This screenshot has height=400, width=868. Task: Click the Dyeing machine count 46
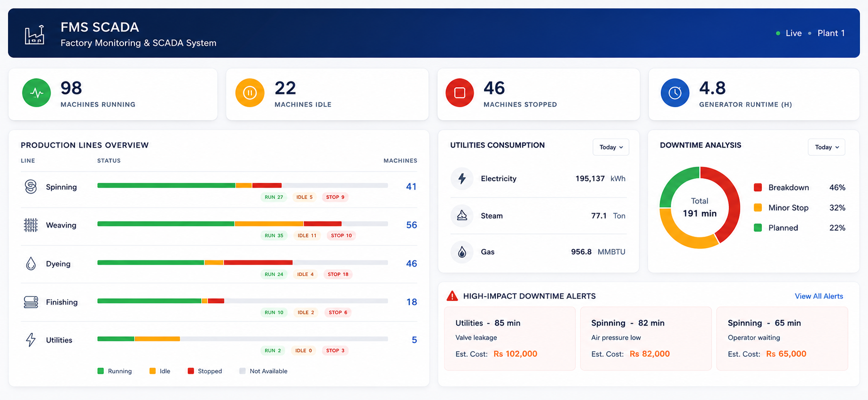pos(412,264)
